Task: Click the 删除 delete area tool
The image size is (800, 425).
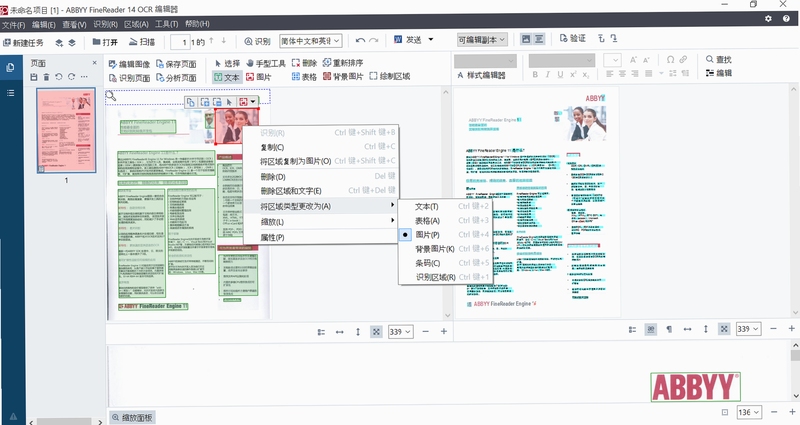Action: (304, 63)
